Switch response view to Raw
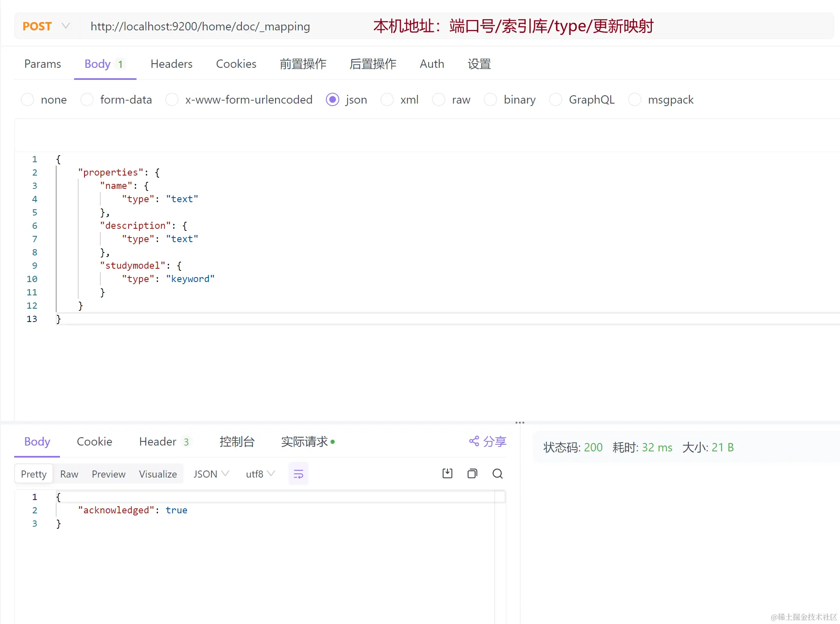This screenshot has height=624, width=840. pos(69,474)
